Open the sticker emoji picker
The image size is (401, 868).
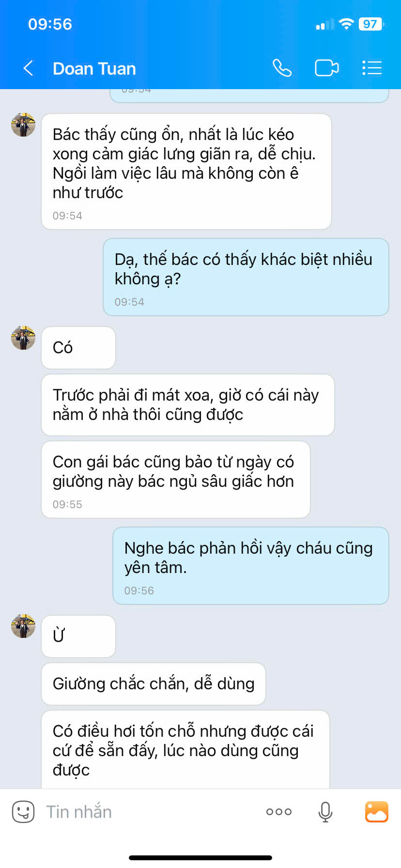click(x=23, y=812)
